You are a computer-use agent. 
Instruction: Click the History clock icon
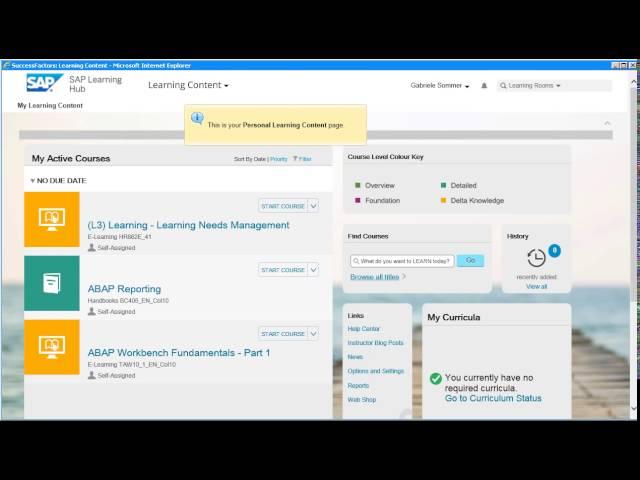pyautogui.click(x=536, y=258)
